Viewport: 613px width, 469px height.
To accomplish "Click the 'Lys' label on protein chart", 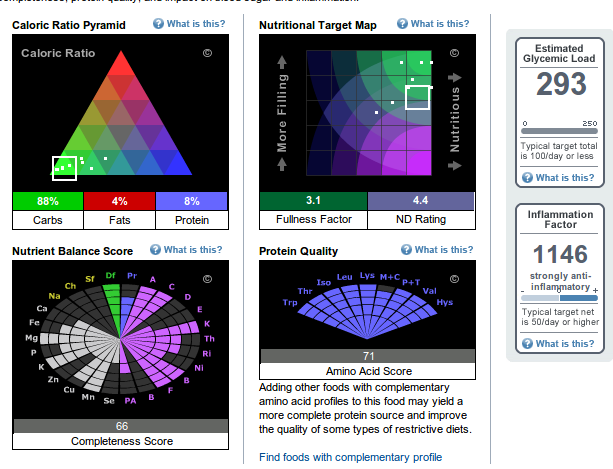I will (367, 276).
